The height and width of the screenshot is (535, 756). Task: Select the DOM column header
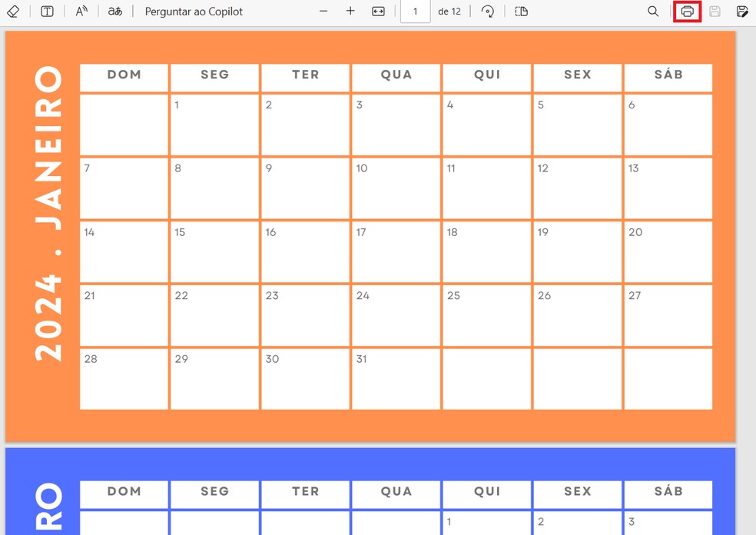click(124, 75)
